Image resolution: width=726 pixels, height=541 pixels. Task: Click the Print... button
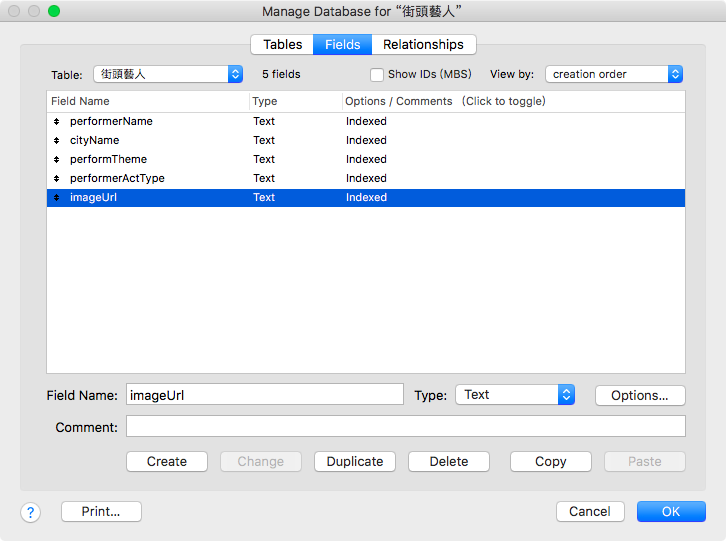101,511
